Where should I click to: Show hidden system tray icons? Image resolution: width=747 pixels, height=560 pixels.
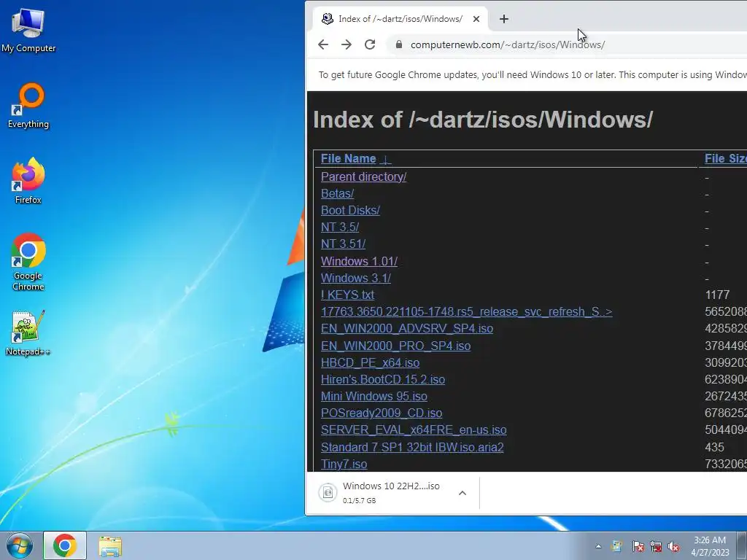tap(598, 546)
